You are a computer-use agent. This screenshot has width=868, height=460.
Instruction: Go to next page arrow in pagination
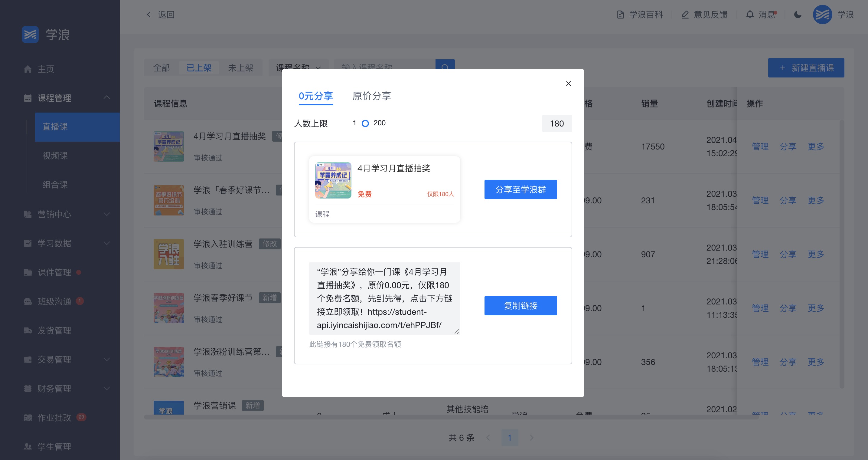531,437
